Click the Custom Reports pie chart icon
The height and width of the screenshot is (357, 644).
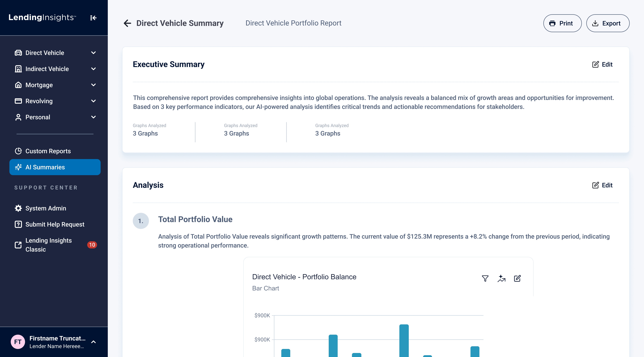pyautogui.click(x=18, y=151)
